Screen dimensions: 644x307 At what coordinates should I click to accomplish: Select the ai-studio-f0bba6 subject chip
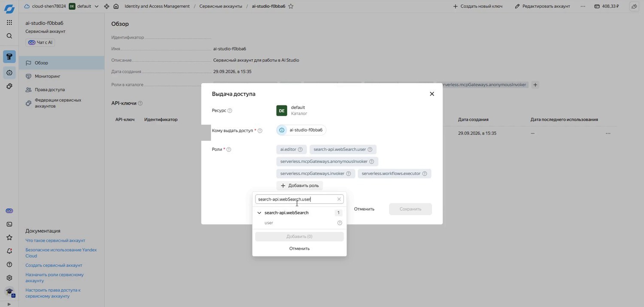pyautogui.click(x=301, y=130)
